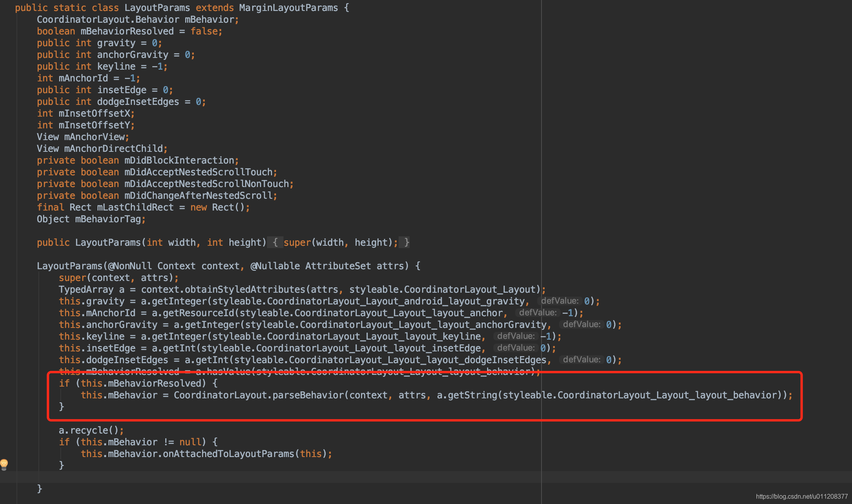This screenshot has width=852, height=504.
Task: Click 'this.mBehavior != null' condition
Action: click(141, 442)
